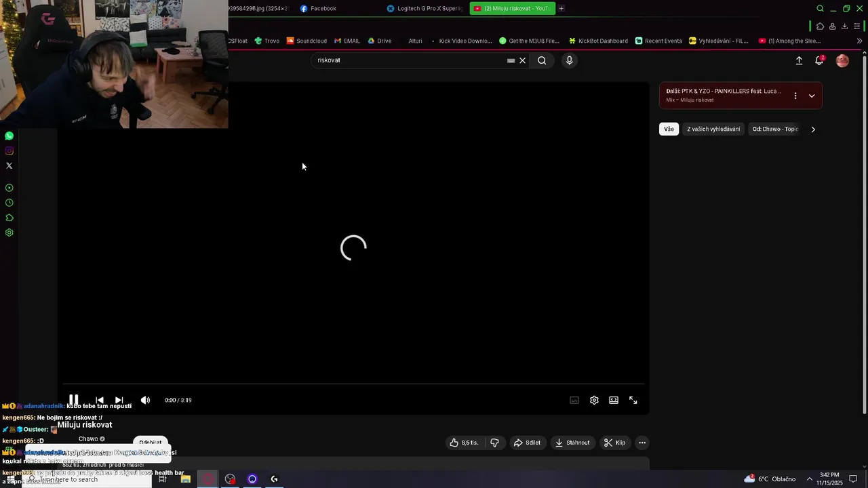Screen dimensions: 868x488
Task: Download the video via Stáhnout
Action: tap(572, 443)
